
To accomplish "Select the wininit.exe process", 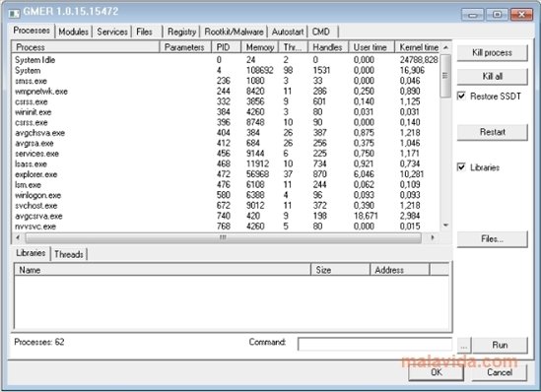I will pyautogui.click(x=226, y=112).
